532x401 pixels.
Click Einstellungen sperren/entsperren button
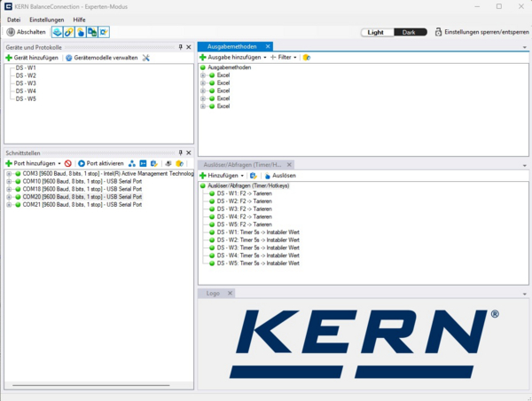pyautogui.click(x=482, y=32)
